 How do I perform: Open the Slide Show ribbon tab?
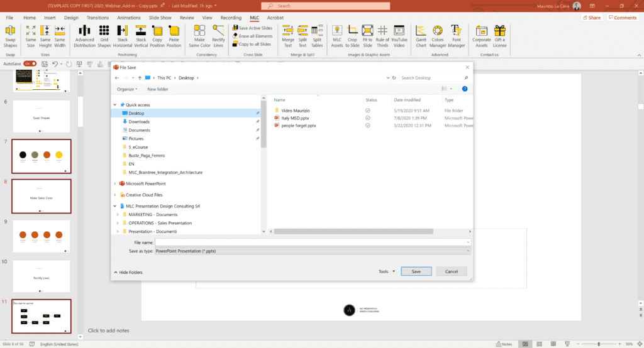(x=161, y=18)
